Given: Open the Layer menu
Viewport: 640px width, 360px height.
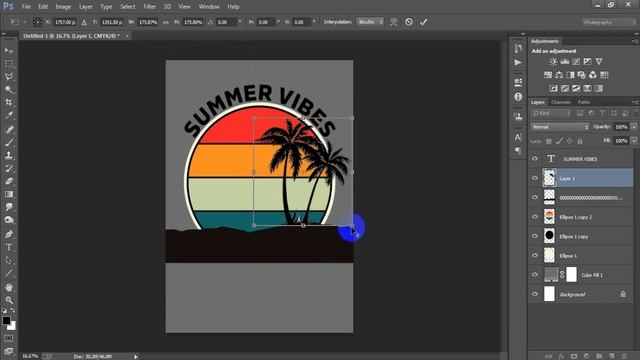Looking at the screenshot, I should pos(86,7).
